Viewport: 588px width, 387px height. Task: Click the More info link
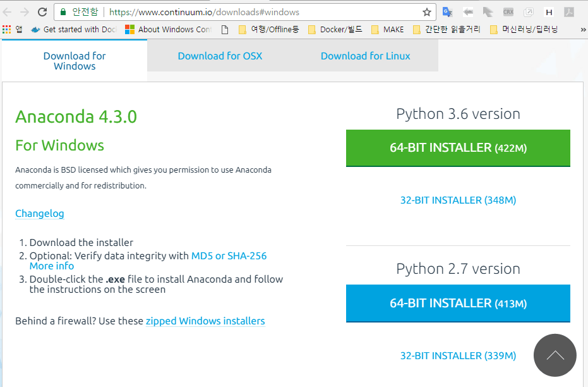pyautogui.click(x=52, y=266)
